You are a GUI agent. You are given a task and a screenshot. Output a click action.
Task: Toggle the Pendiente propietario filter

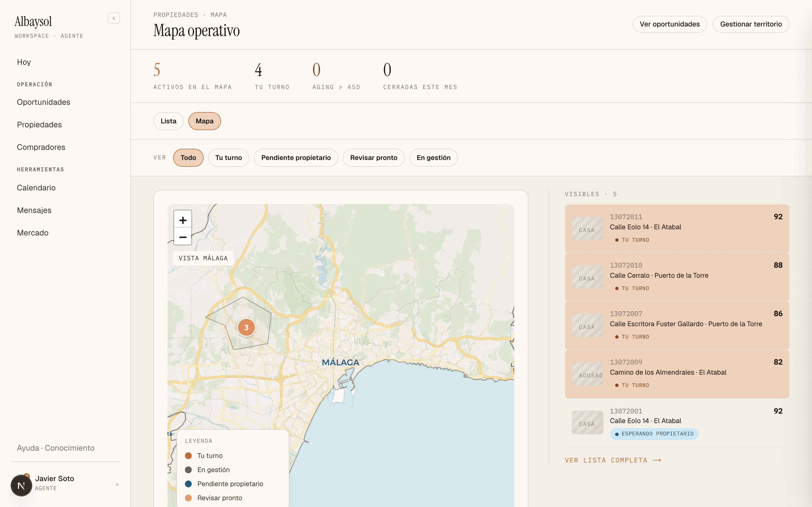(x=295, y=158)
